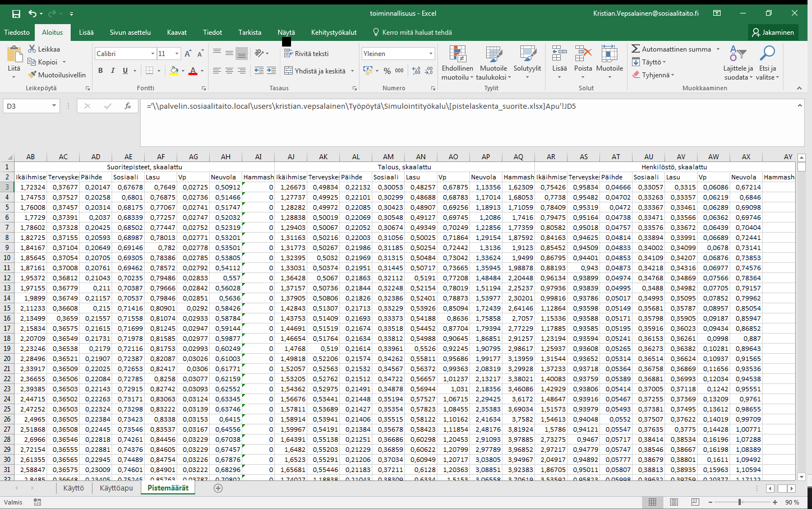Open Solutyylit cell styles gallery

tap(527, 63)
